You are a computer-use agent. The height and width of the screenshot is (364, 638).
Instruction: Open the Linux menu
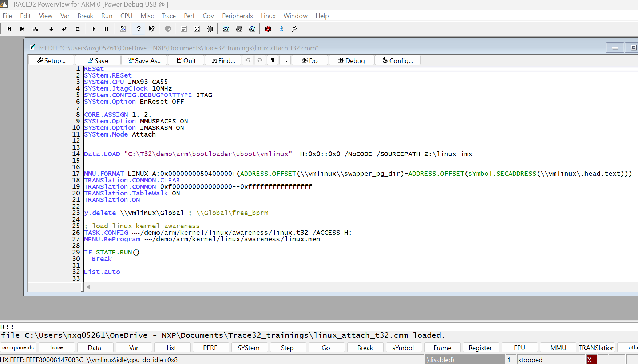[268, 16]
